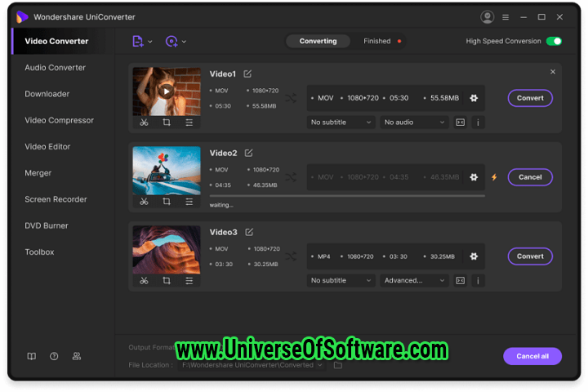The height and width of the screenshot is (392, 588).
Task: Select the Video2 balloon thumbnail
Action: (167, 171)
